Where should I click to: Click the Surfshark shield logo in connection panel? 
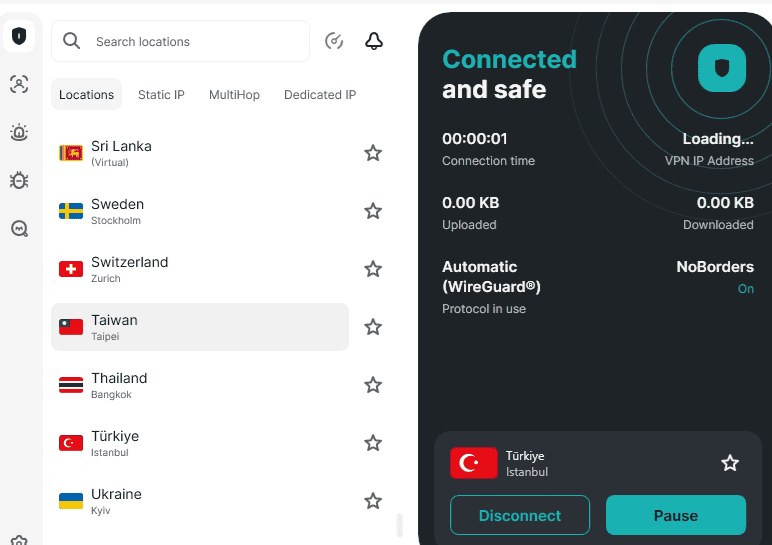(x=721, y=68)
